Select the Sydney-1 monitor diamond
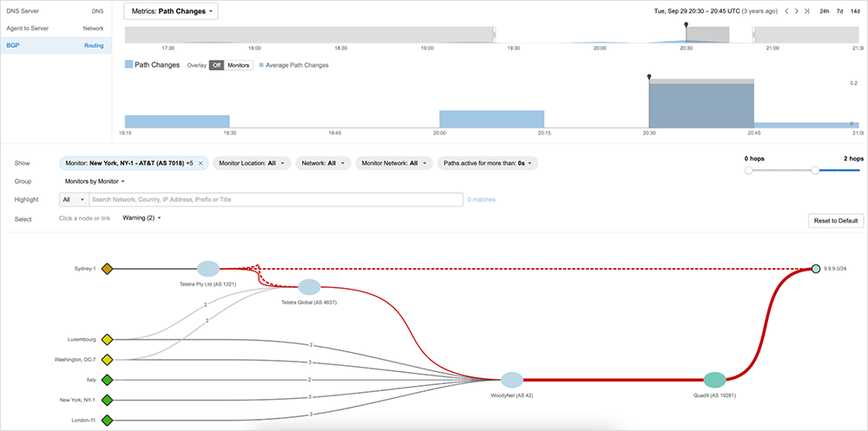The image size is (868, 431). (x=108, y=269)
